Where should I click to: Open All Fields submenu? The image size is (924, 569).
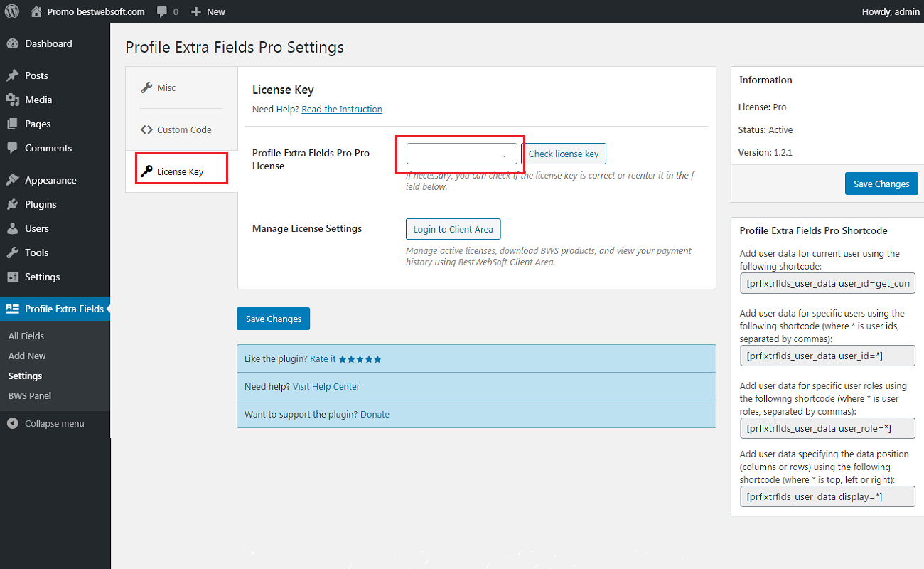(26, 336)
